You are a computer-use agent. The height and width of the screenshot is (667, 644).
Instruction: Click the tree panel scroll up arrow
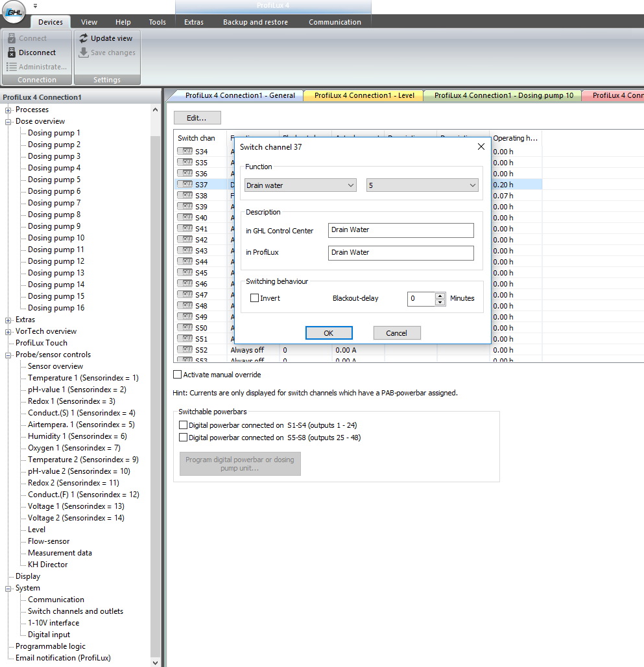156,110
